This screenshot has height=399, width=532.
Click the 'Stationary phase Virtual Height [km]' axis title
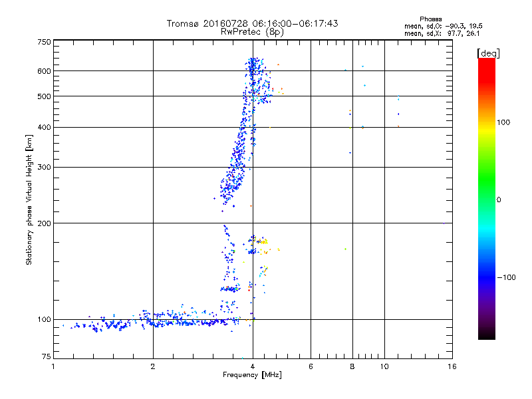coord(29,200)
